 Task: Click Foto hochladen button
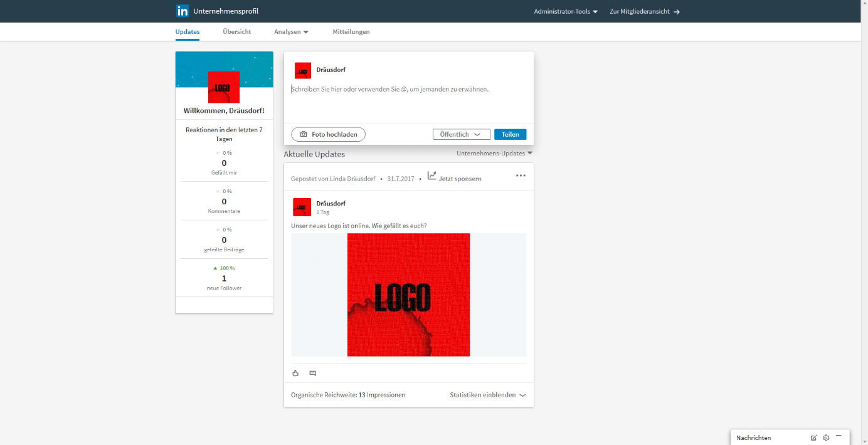click(328, 134)
